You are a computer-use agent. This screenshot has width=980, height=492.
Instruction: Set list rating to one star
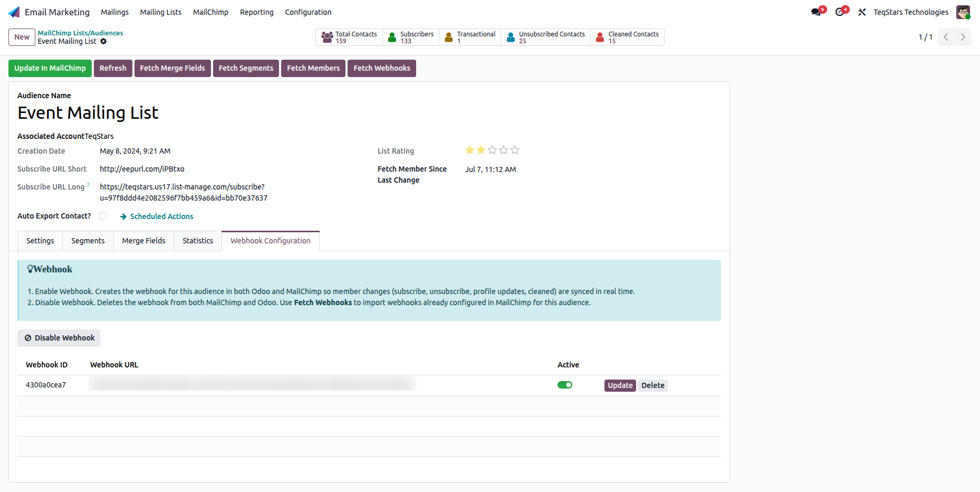pyautogui.click(x=470, y=150)
